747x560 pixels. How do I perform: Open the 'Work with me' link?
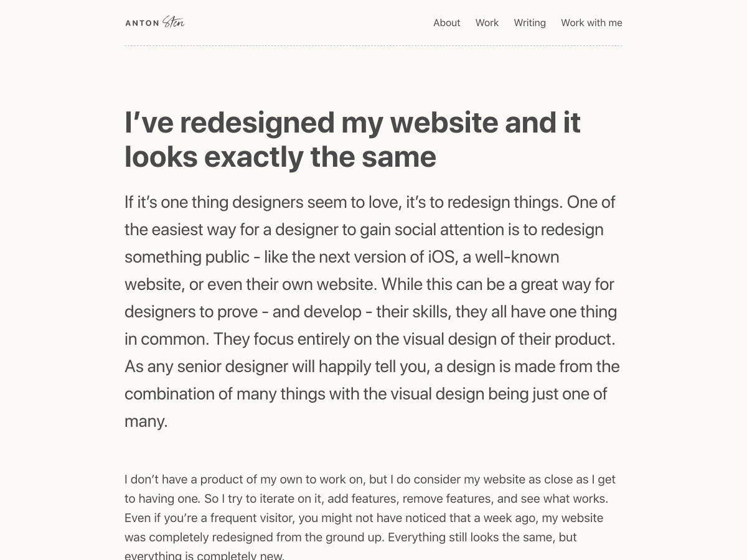pyautogui.click(x=591, y=23)
